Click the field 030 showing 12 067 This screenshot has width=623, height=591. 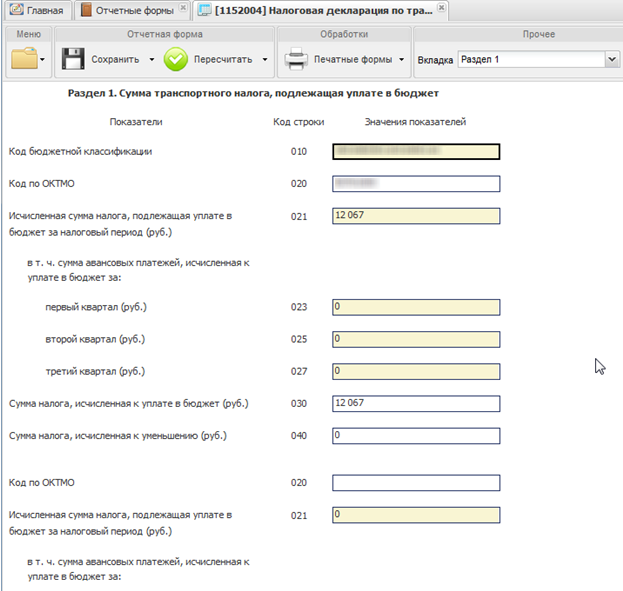416,403
